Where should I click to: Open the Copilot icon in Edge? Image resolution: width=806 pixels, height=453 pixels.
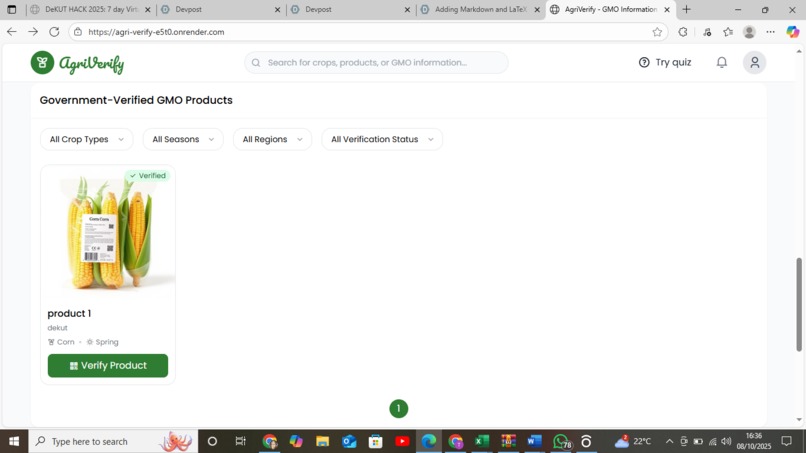(792, 32)
